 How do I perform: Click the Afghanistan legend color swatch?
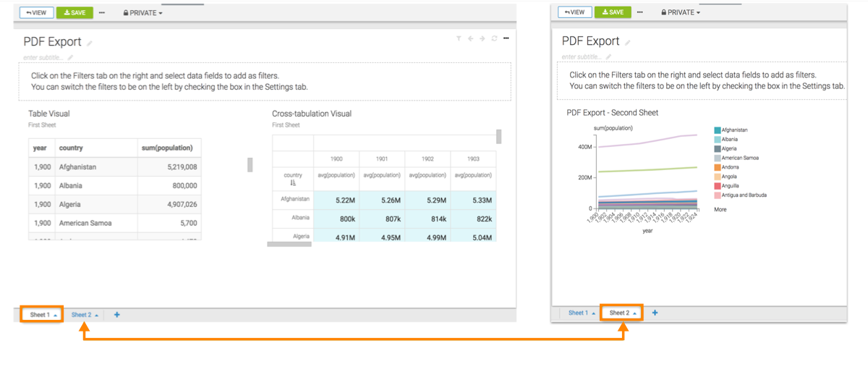pyautogui.click(x=717, y=130)
